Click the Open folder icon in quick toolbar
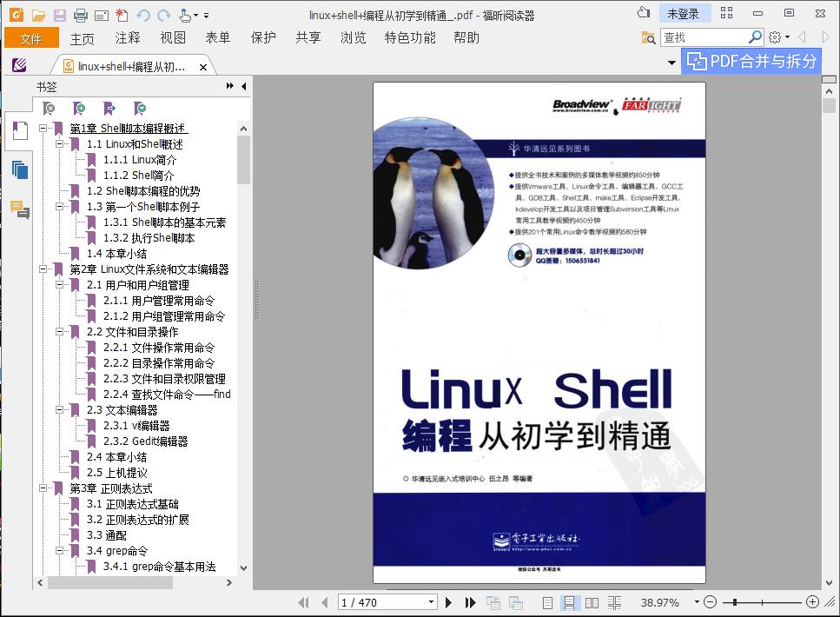 pos(38,15)
